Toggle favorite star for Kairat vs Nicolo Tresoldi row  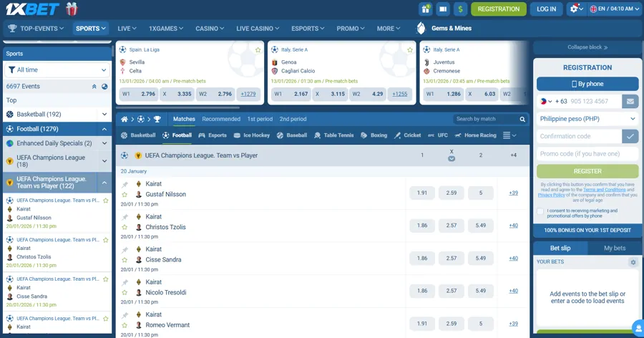coord(125,292)
